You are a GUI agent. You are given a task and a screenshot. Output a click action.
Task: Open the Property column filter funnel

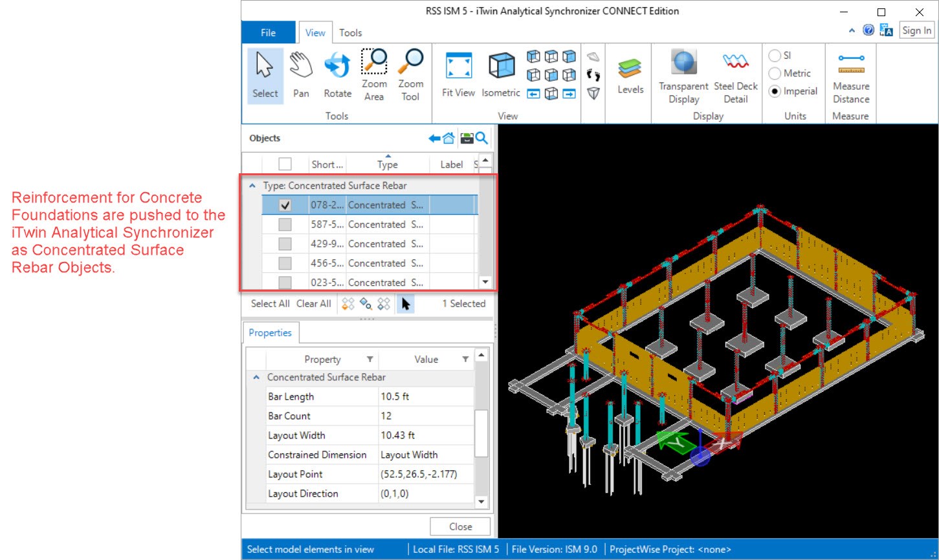370,360
